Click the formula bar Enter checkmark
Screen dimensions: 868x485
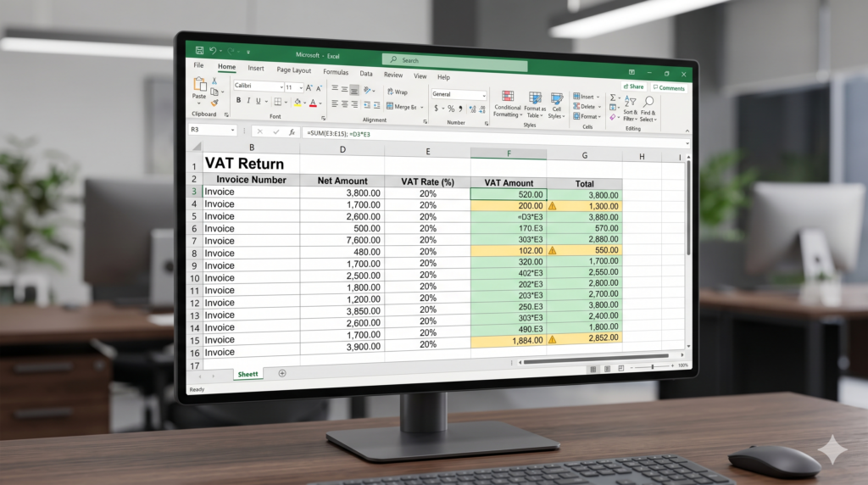[x=275, y=131]
